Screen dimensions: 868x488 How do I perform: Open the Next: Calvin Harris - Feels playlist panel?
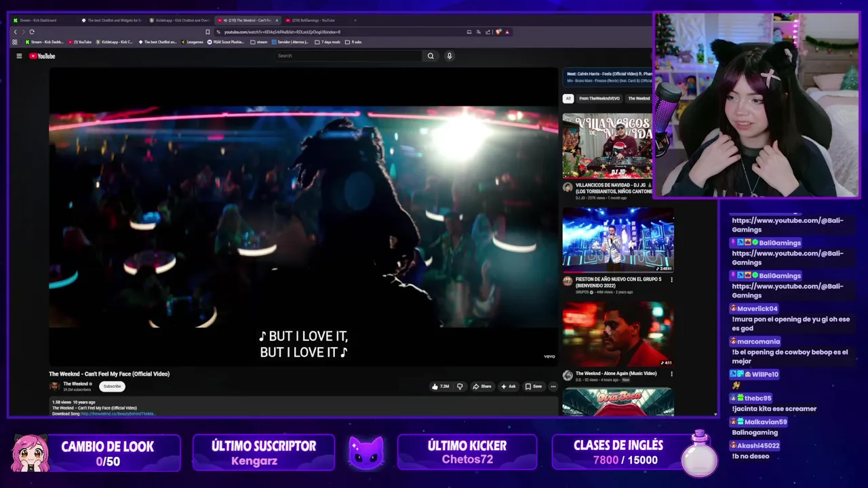[x=608, y=77]
